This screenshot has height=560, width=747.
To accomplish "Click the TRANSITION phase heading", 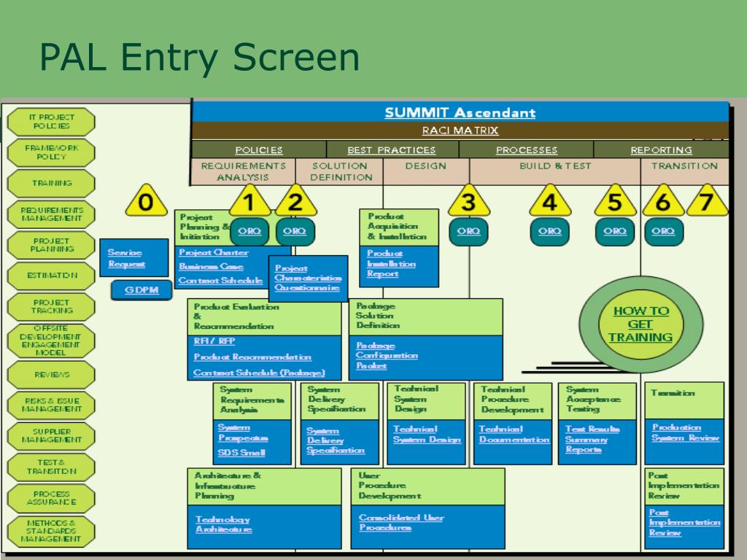I will click(x=684, y=166).
